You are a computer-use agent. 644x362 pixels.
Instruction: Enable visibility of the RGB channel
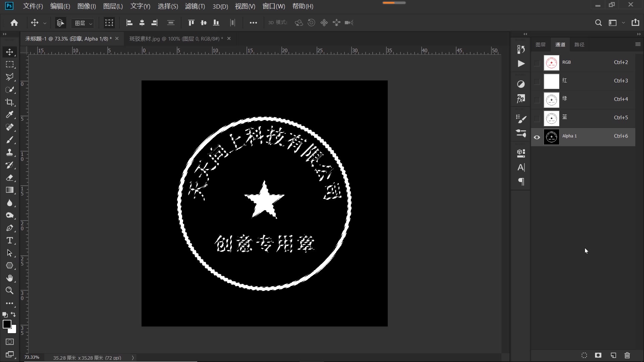(537, 63)
